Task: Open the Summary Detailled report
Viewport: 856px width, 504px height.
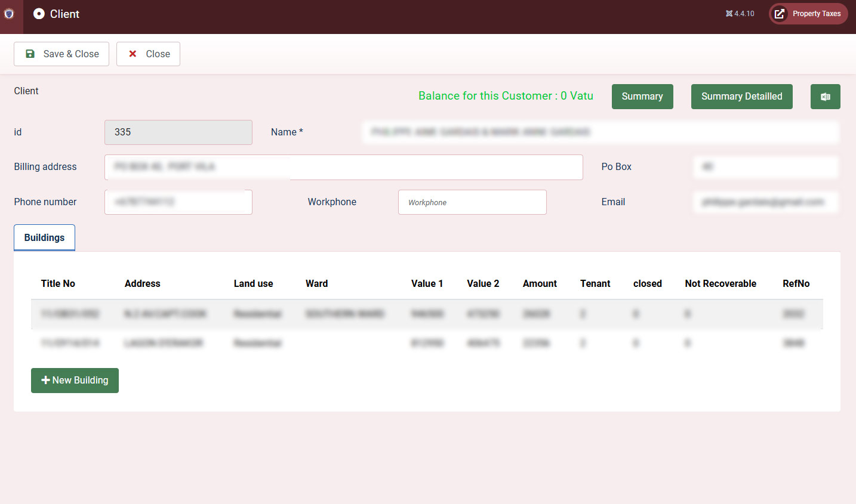Action: coord(741,97)
